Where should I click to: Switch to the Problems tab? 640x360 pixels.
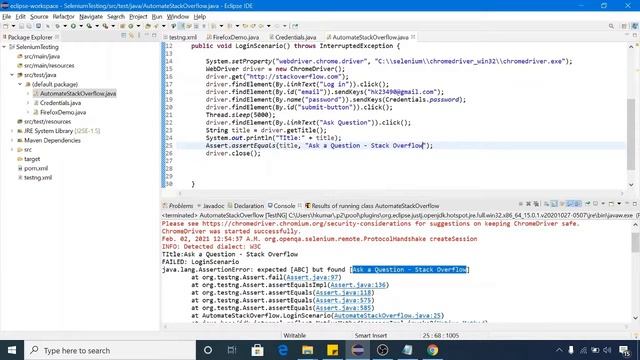coord(178,206)
